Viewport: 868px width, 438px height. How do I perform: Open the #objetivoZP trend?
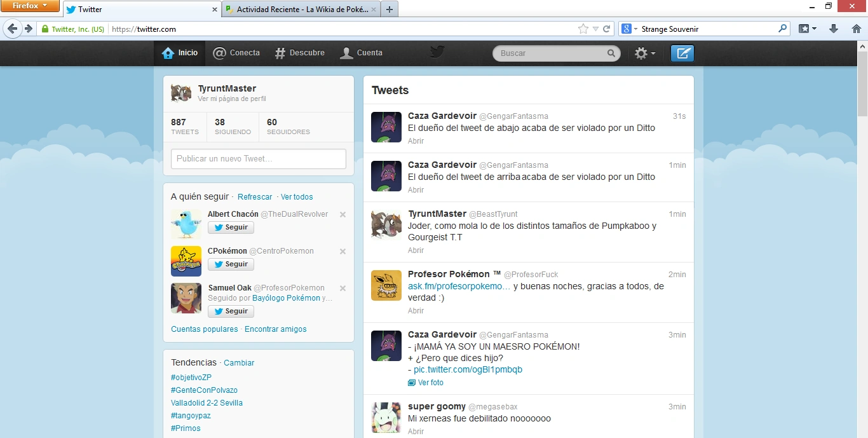[x=191, y=378]
